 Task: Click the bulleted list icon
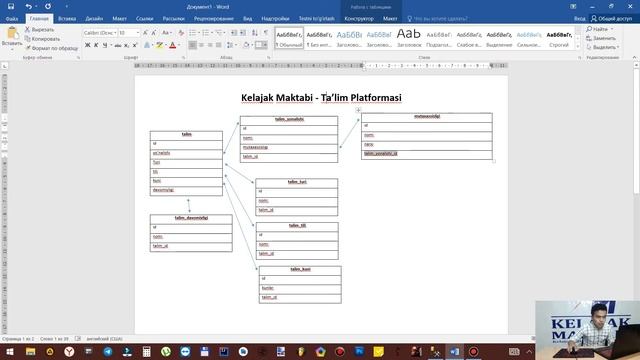coord(192,33)
